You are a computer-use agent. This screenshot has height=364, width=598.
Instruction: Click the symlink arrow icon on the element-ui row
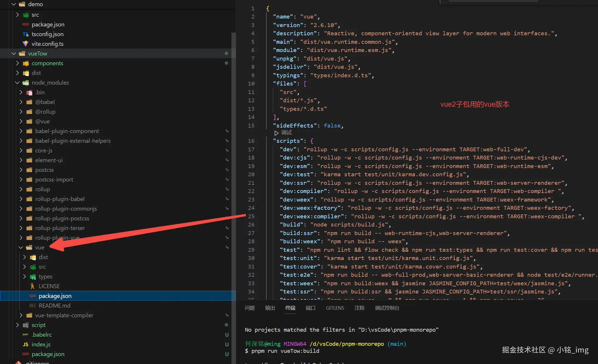tap(227, 160)
